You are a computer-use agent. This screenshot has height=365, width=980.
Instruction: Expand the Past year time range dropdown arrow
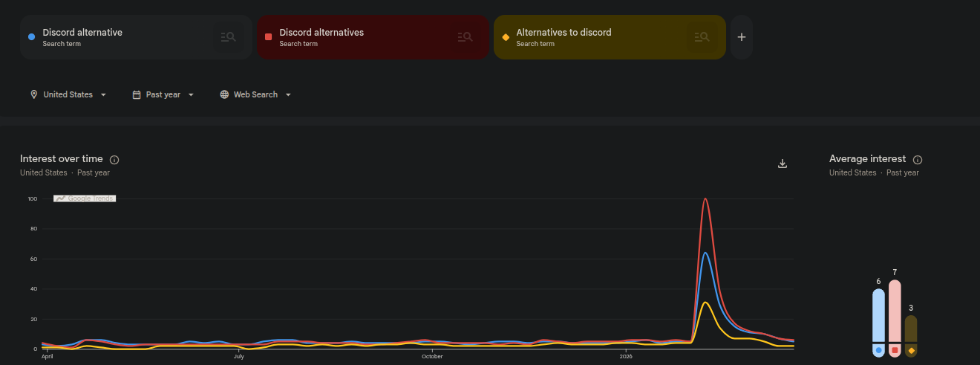coord(191,95)
